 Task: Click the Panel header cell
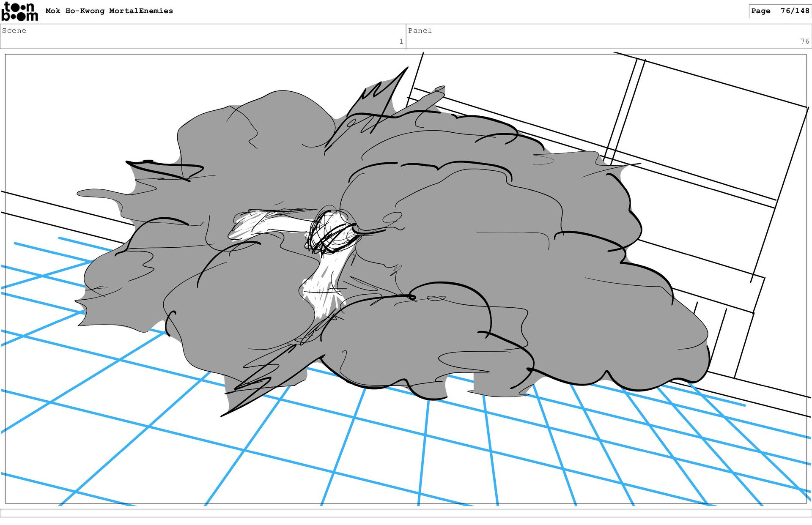[609, 36]
